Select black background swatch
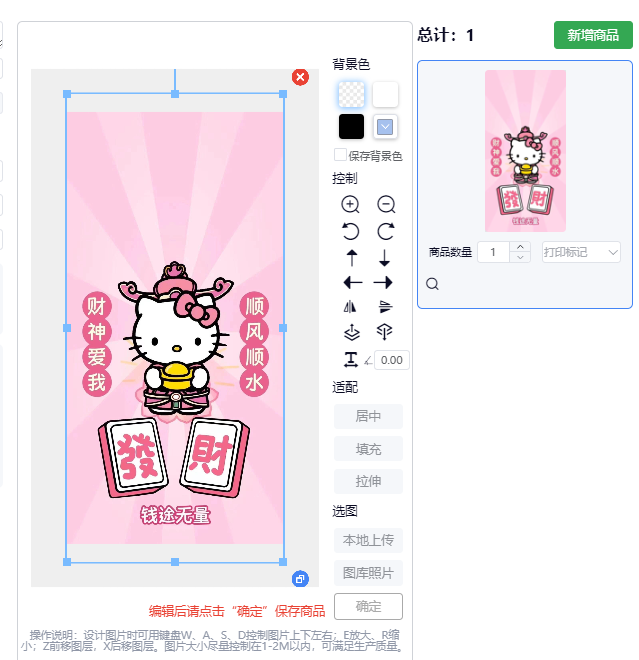The image size is (639, 660). click(x=351, y=126)
